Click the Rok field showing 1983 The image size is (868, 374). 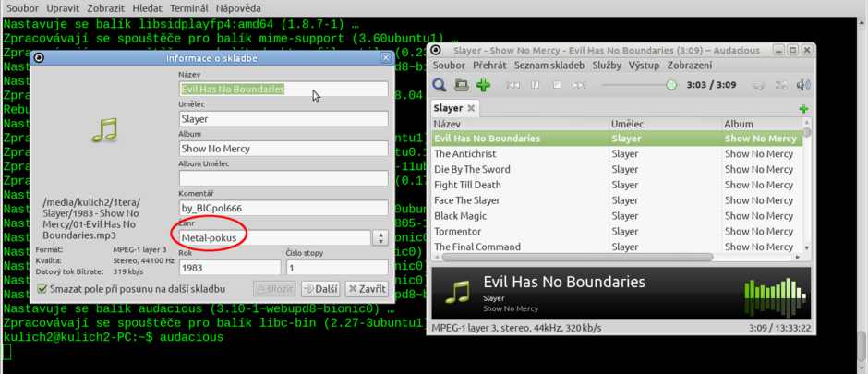click(230, 268)
